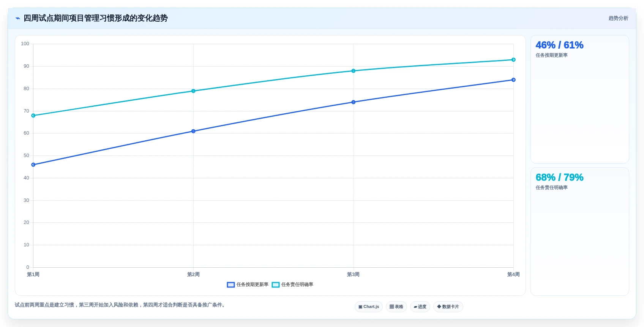This screenshot has height=327, width=644.
Task: Click the blue data point at 第4周 (84)
Action: point(513,80)
